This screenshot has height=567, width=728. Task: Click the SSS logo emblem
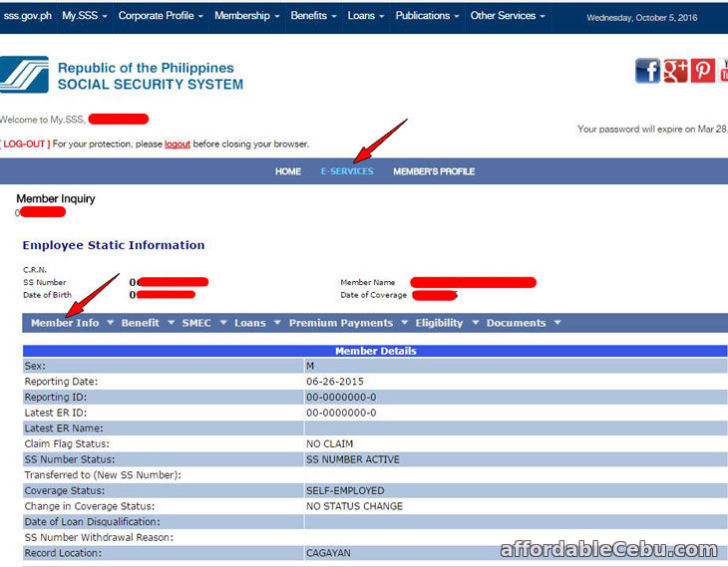coord(24,75)
